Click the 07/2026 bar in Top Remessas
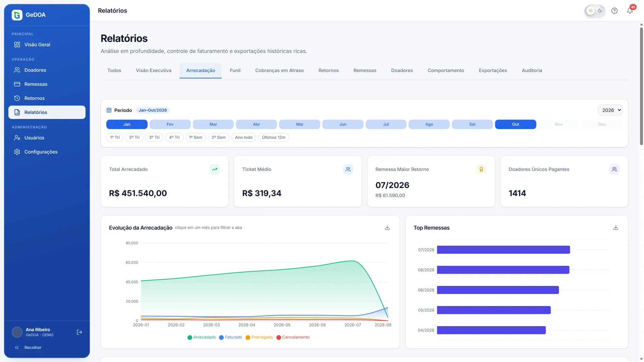 coord(503,250)
